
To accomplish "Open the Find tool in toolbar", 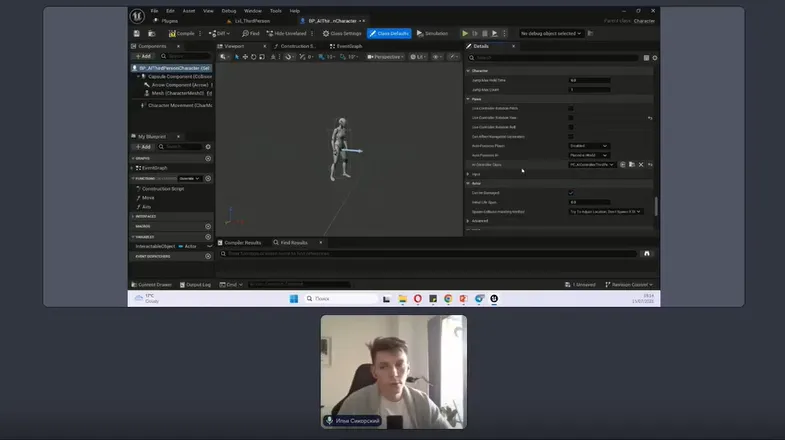I will click(x=250, y=33).
